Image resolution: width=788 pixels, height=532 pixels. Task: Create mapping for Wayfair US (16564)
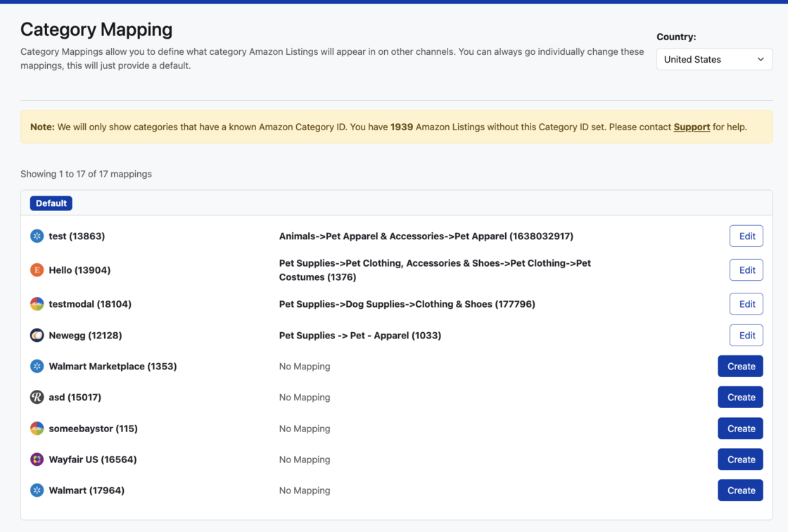pos(740,459)
